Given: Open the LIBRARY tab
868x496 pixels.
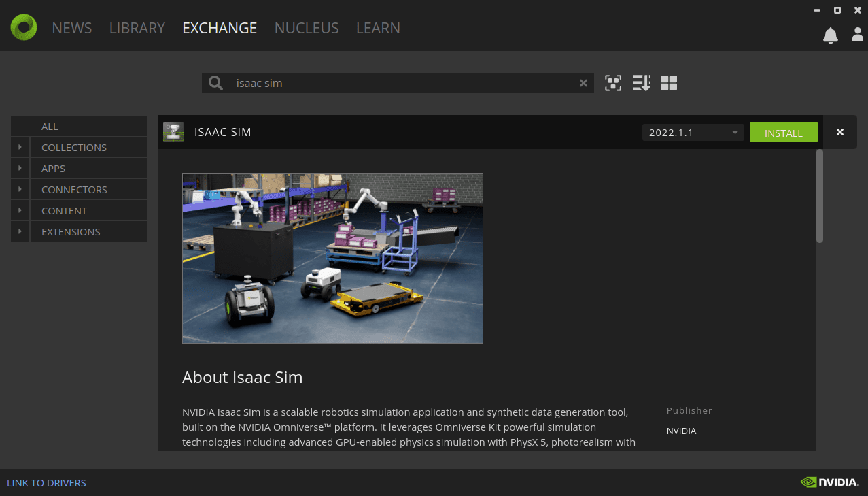Looking at the screenshot, I should tap(137, 28).
